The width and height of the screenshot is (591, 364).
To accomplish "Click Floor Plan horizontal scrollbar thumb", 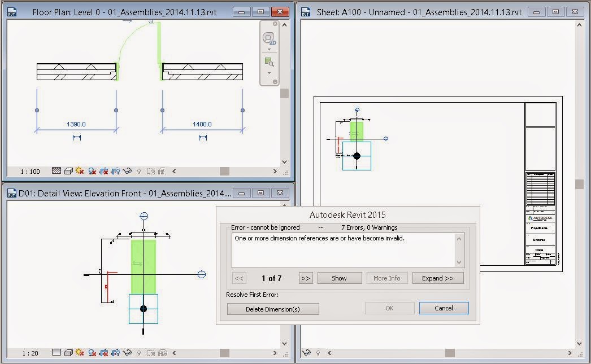I will (x=225, y=171).
